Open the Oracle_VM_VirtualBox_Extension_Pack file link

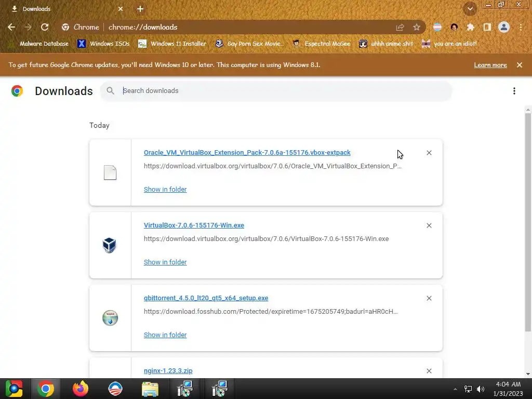(x=247, y=153)
